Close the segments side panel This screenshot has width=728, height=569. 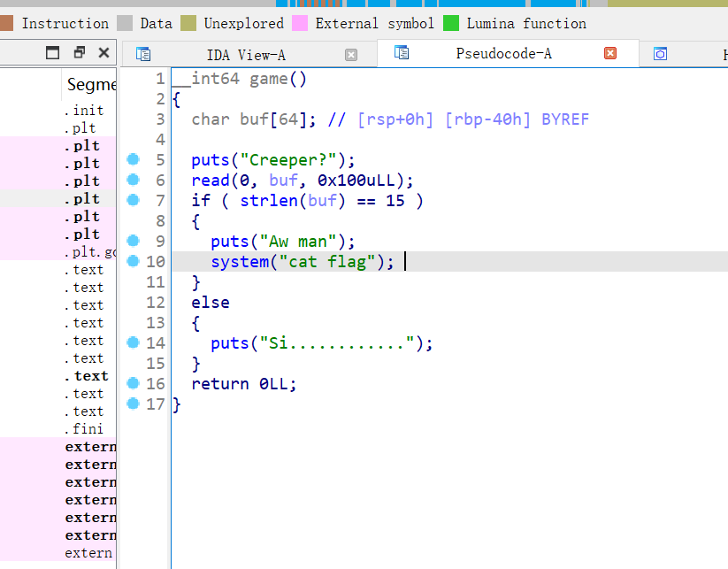coord(104,52)
